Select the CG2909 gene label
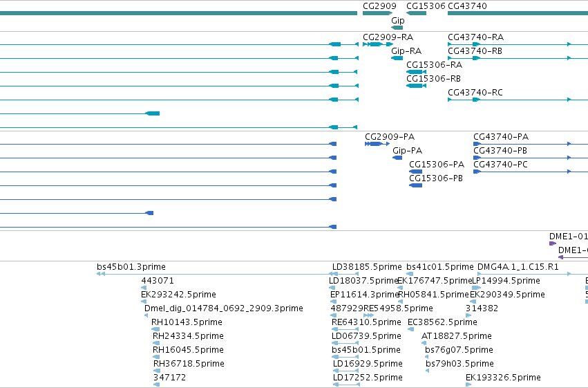The width and height of the screenshot is (588, 388). [x=379, y=6]
